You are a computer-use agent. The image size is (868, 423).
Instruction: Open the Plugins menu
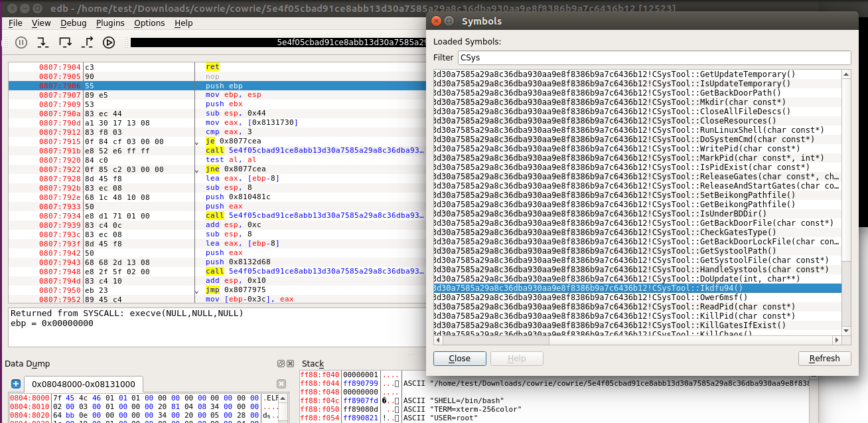pos(110,23)
